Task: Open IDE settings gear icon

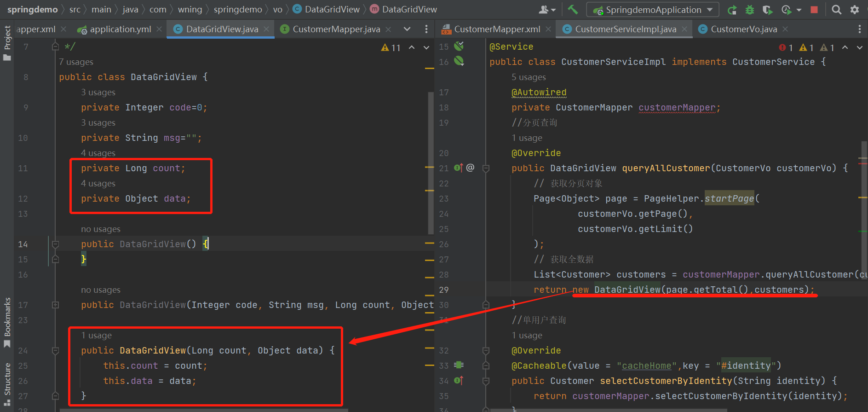Action: (855, 10)
